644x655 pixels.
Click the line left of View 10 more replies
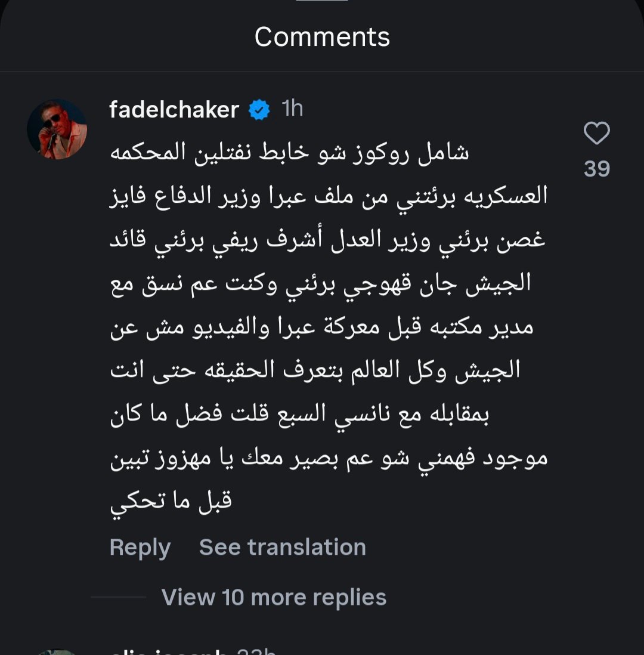118,597
